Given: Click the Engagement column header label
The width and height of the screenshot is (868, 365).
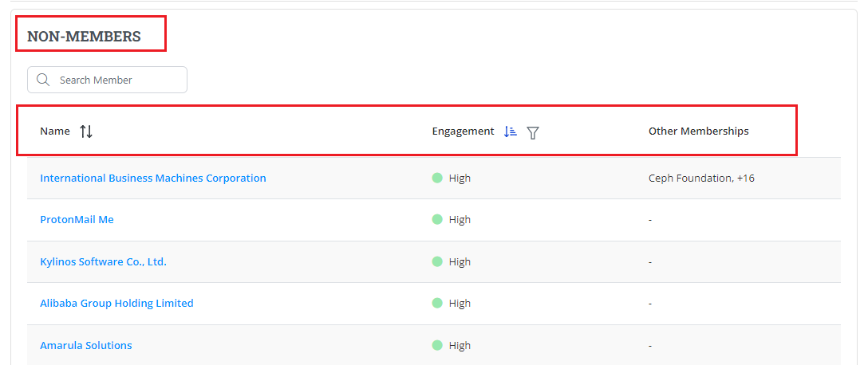Looking at the screenshot, I should point(463,131).
